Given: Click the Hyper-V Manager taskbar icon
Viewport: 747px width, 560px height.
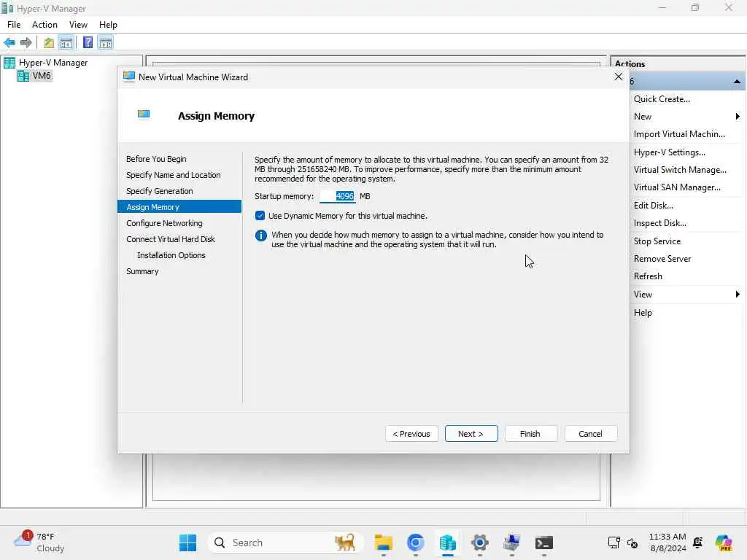Looking at the screenshot, I should 448,542.
